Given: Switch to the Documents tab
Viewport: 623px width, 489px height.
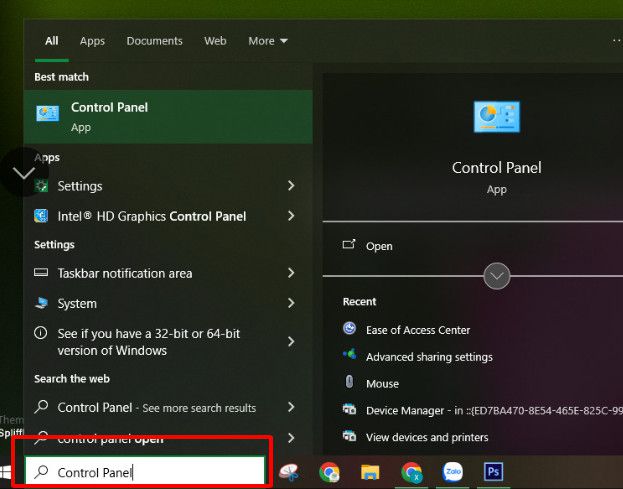Looking at the screenshot, I should [155, 41].
